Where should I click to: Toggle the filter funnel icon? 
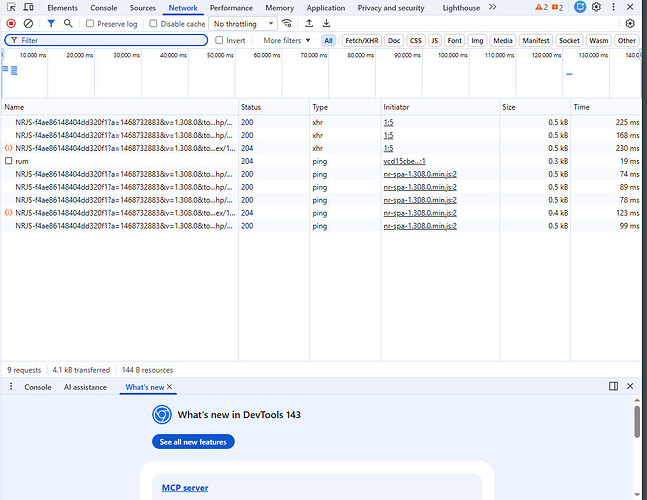pyautogui.click(x=51, y=23)
